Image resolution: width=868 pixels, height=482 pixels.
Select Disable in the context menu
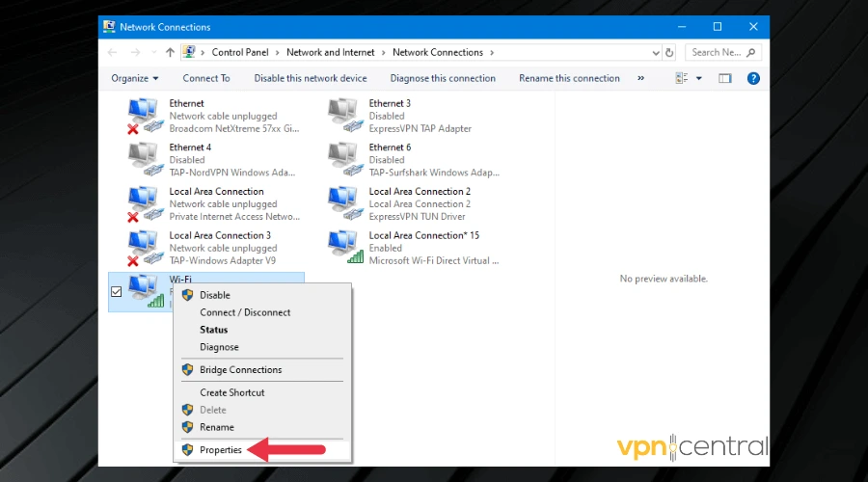tap(214, 295)
